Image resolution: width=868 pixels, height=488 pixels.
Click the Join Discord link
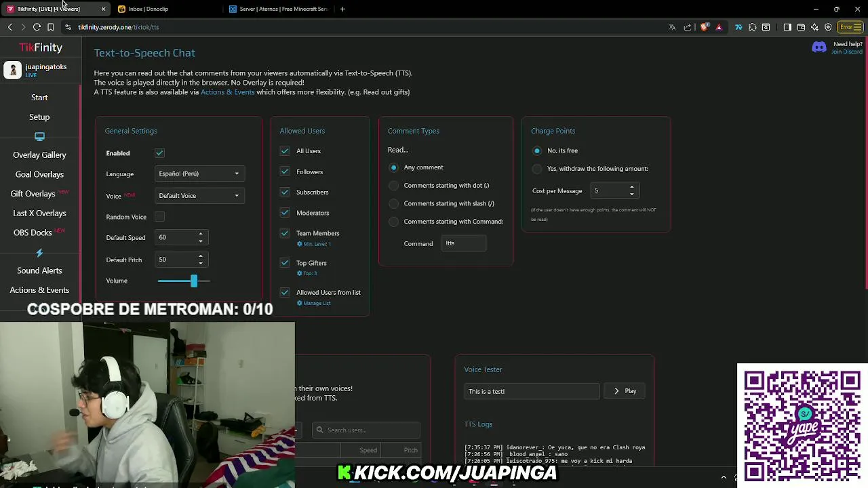tap(847, 52)
